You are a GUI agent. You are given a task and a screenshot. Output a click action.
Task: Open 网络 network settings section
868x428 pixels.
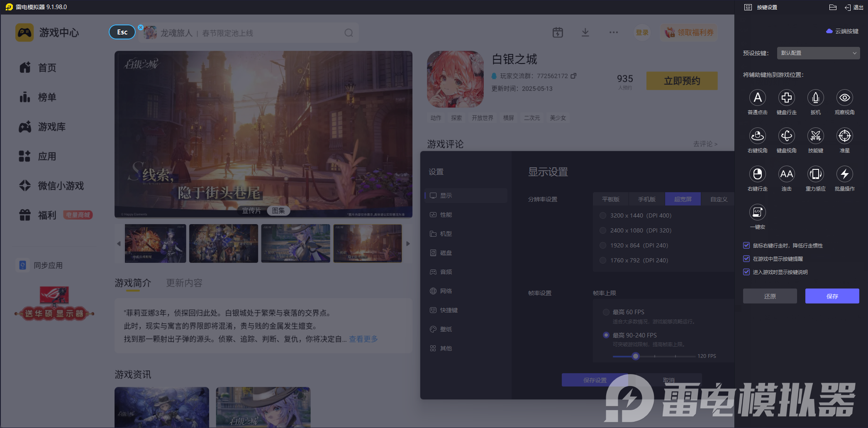466,291
